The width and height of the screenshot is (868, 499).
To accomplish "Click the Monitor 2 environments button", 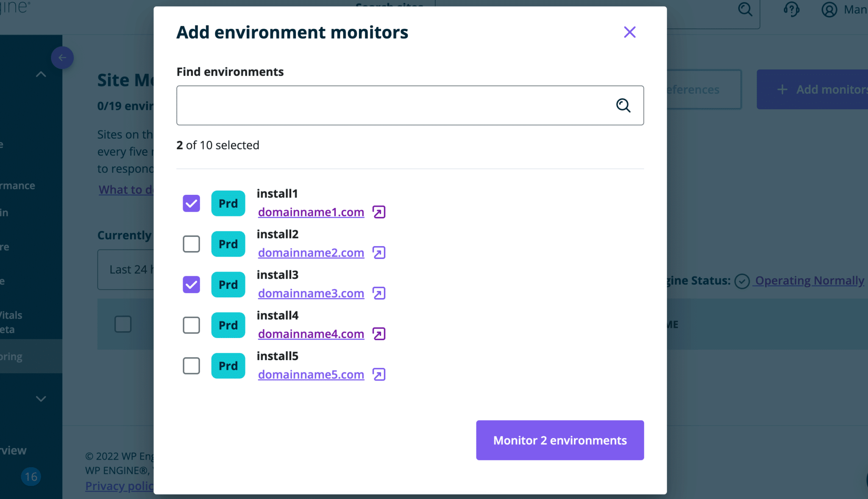I will point(559,440).
